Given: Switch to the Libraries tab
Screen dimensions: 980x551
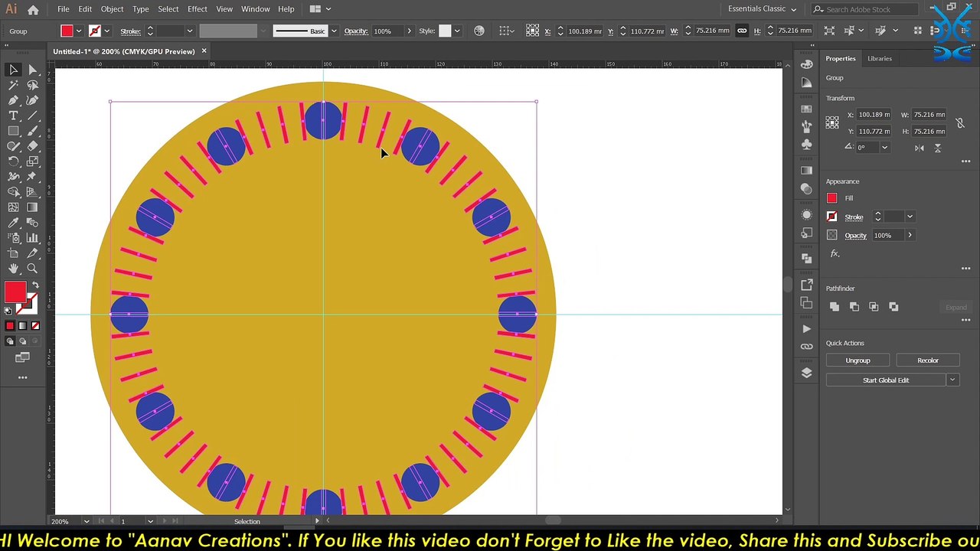Looking at the screenshot, I should (x=879, y=58).
